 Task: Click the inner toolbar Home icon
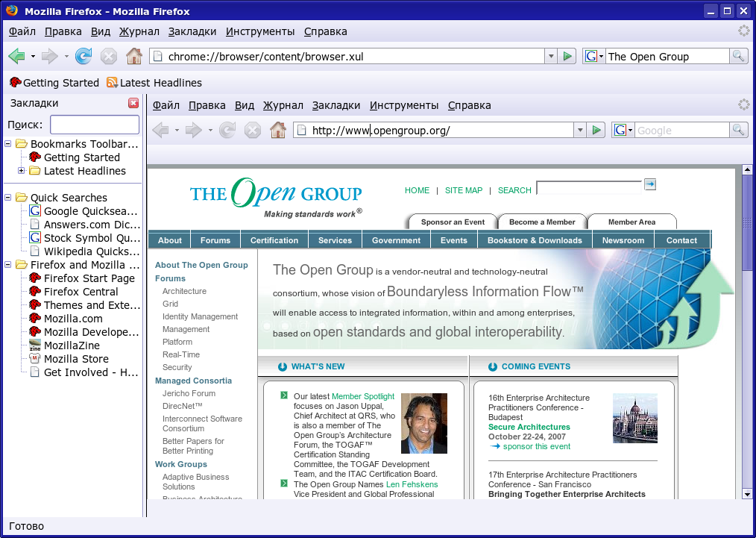[x=277, y=130]
